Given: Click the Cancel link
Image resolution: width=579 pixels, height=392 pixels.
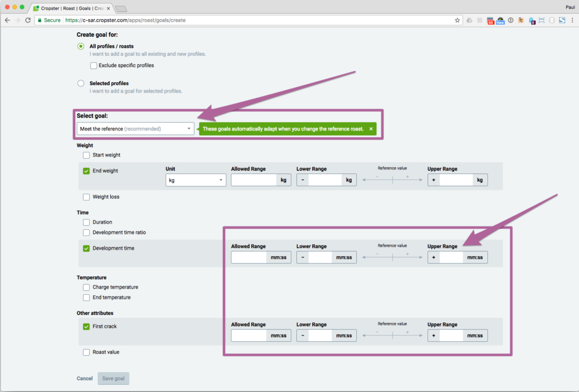Looking at the screenshot, I should pyautogui.click(x=84, y=378).
